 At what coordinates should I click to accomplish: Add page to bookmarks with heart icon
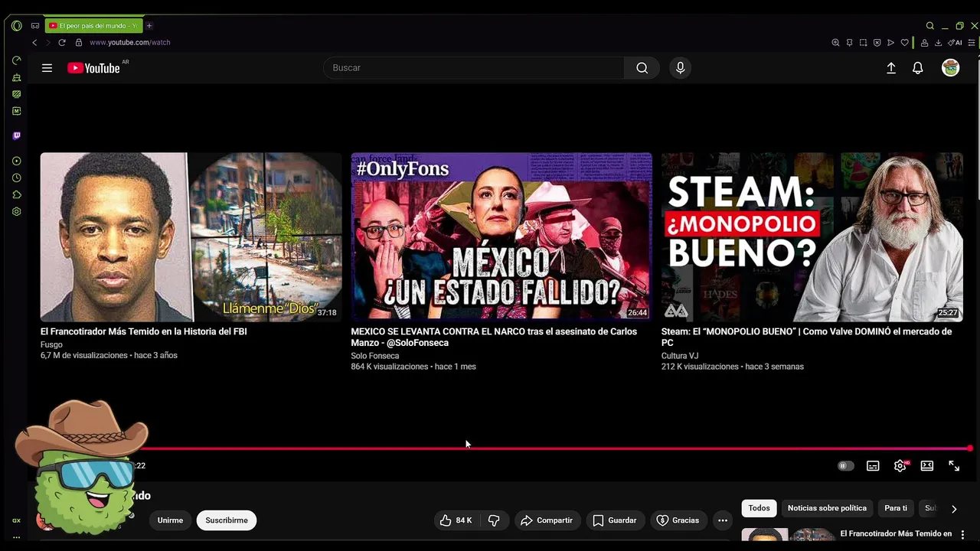pos(904,42)
